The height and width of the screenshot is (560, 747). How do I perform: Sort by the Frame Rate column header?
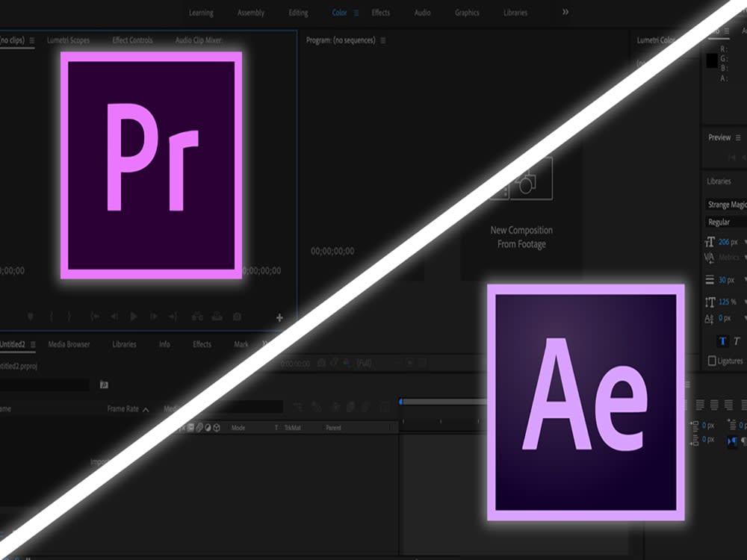pos(123,409)
